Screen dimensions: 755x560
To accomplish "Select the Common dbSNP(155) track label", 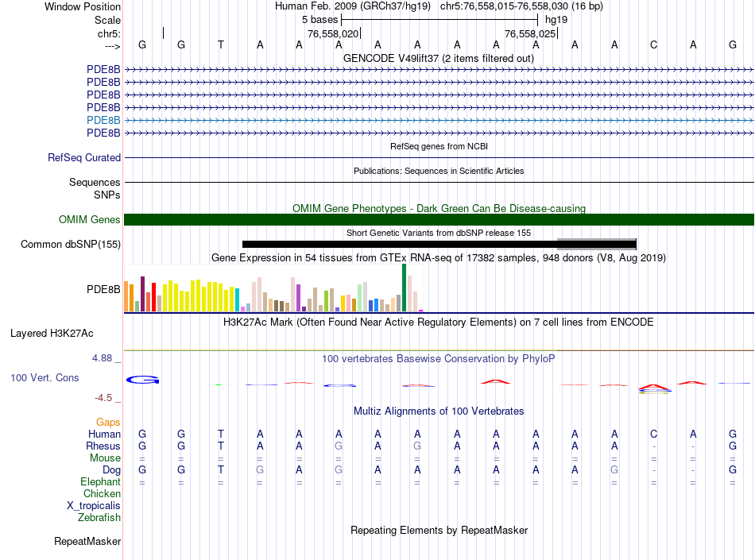I will (x=70, y=245).
